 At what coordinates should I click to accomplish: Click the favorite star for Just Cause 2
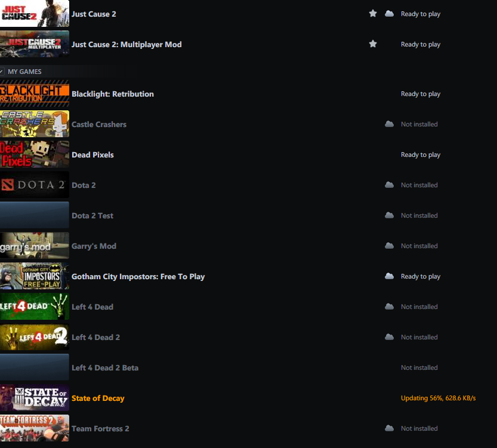(x=373, y=14)
